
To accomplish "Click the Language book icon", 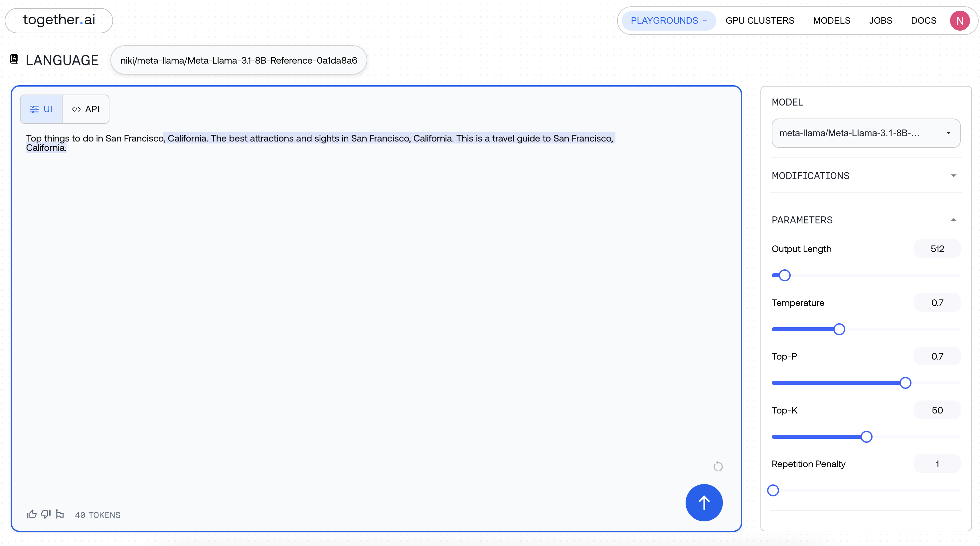I will pos(14,59).
